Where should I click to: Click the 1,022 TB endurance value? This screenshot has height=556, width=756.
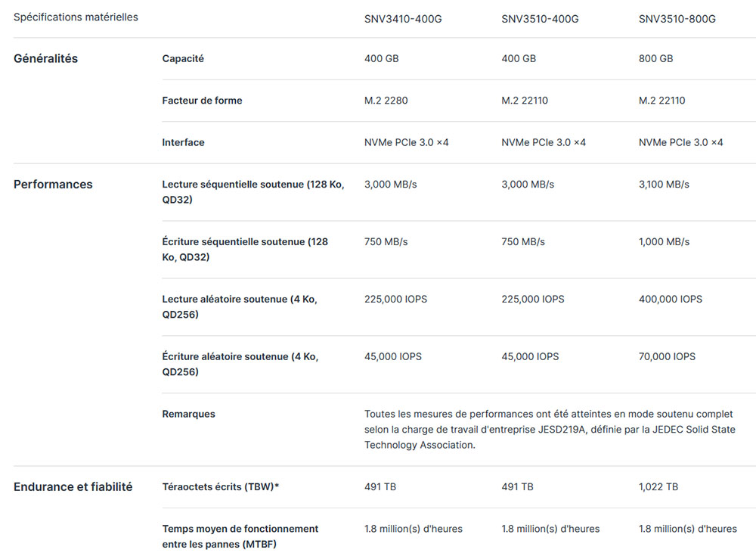pos(658,486)
